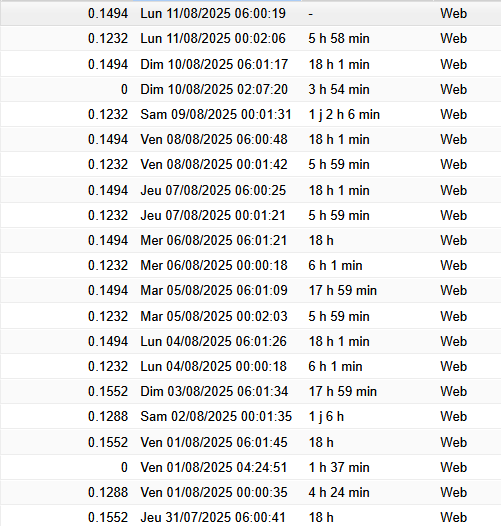
Task: Select the Mer 06/08/2025 06:01:21 row
Action: pos(250,241)
